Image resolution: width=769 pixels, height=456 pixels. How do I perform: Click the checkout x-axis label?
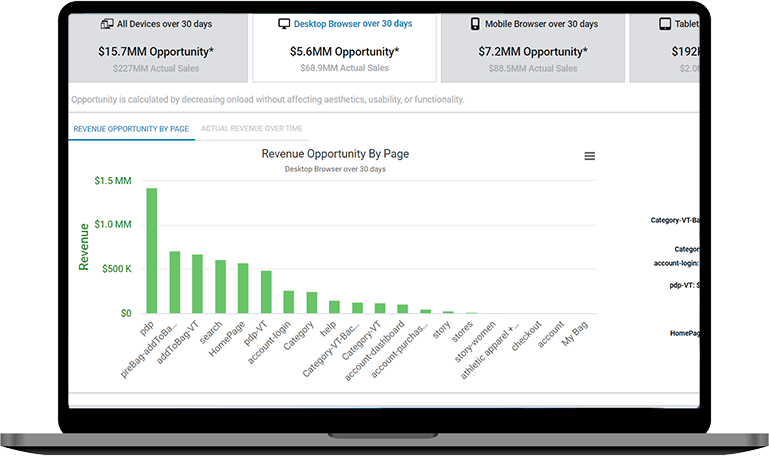526,336
